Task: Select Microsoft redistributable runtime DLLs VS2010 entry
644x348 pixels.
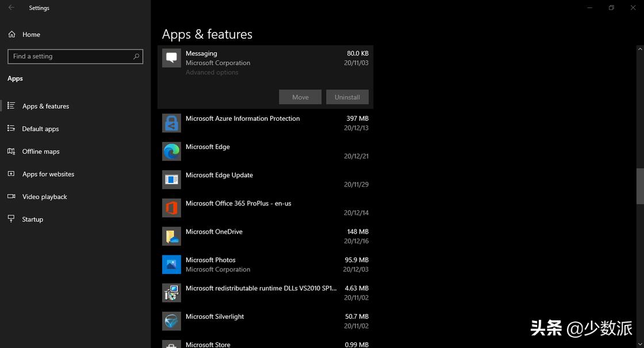Action: (265, 293)
